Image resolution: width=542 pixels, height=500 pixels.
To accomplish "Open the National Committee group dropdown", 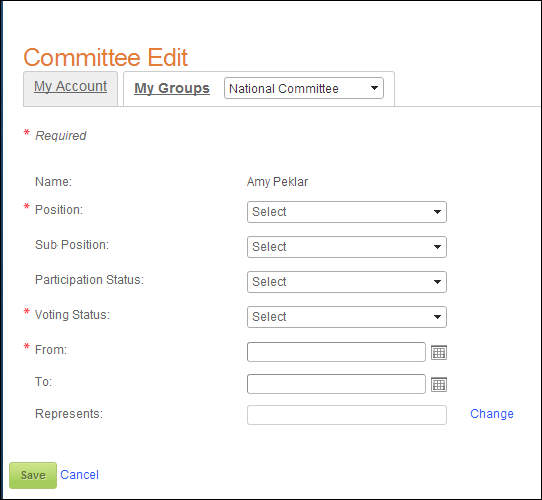I will coord(304,88).
